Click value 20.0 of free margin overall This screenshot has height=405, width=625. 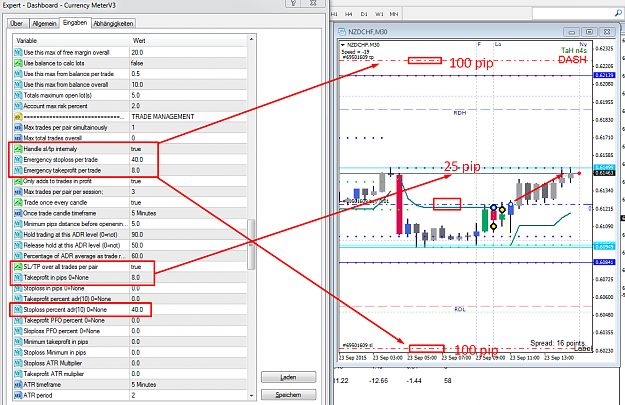click(x=138, y=52)
